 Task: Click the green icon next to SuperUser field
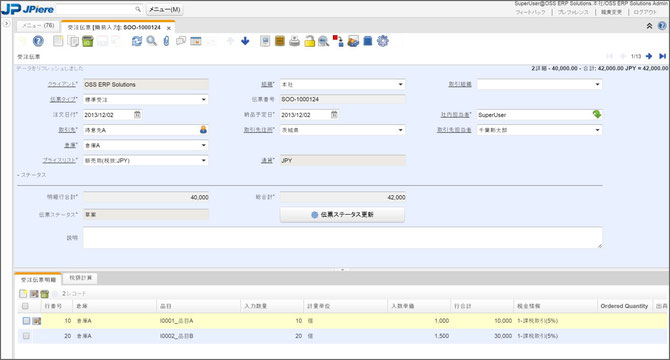click(597, 114)
